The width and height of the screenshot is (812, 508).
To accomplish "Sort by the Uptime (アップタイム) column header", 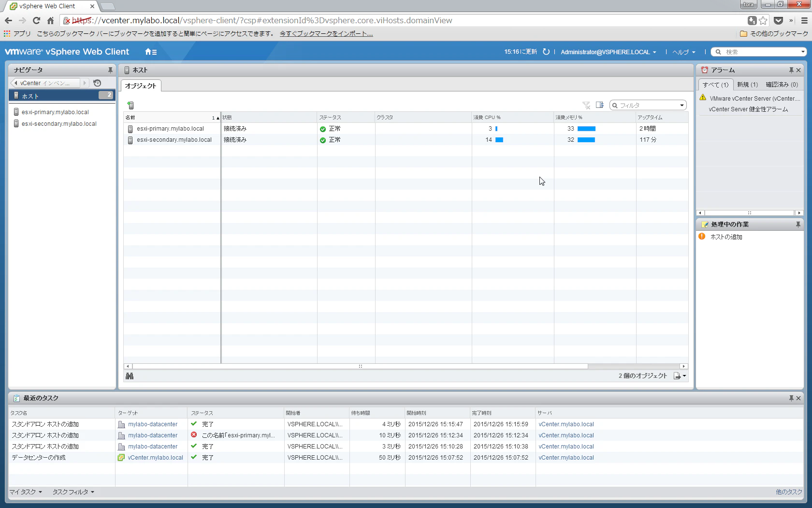I will [662, 118].
